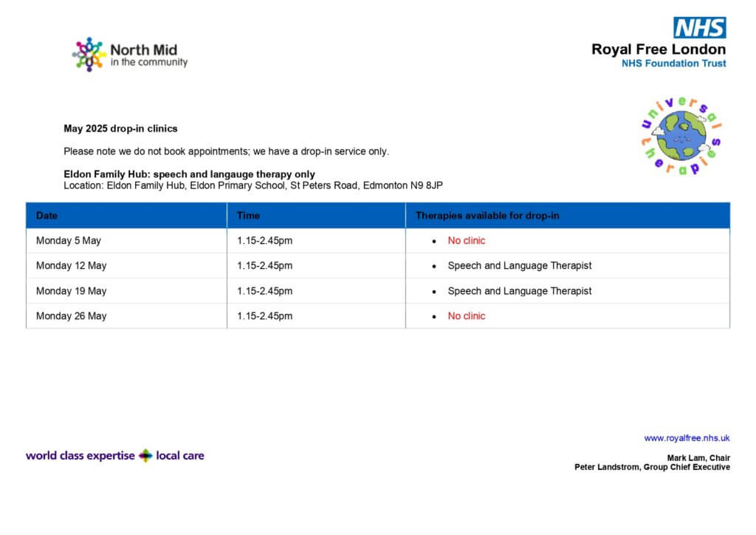Open the www.royalfree.nhs.uk link
This screenshot has height=535, width=756.
click(x=687, y=438)
